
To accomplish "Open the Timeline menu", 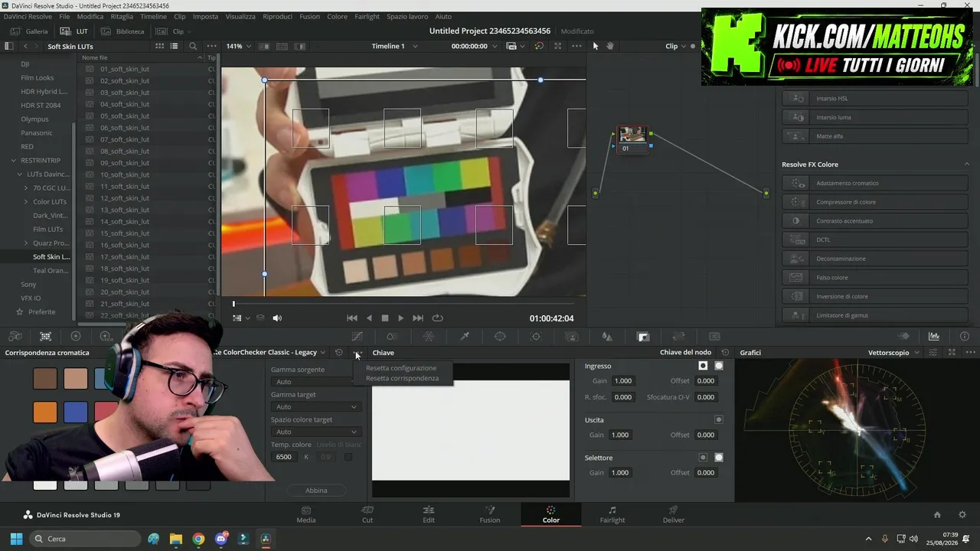I will coord(153,16).
